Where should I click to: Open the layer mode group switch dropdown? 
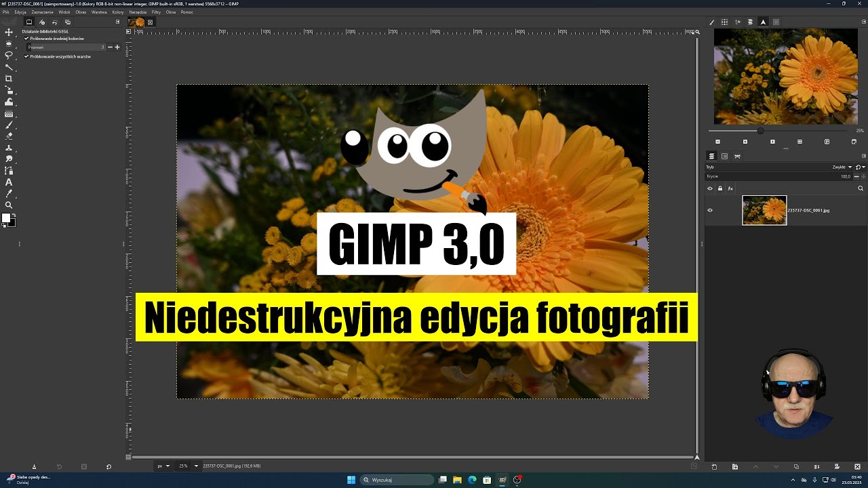pyautogui.click(x=859, y=167)
